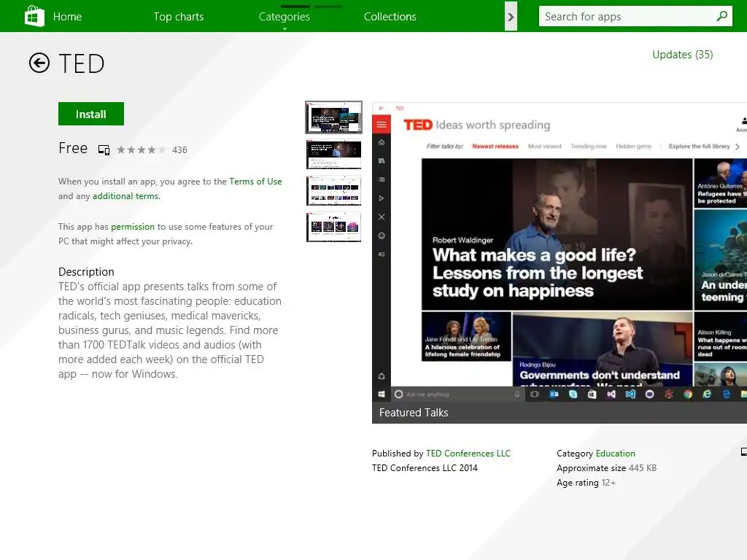Select the first screenshot thumbnail
The image size is (747, 560).
pos(333,117)
